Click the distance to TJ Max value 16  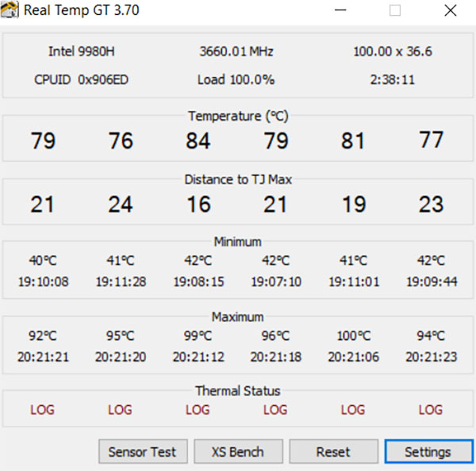tap(198, 205)
